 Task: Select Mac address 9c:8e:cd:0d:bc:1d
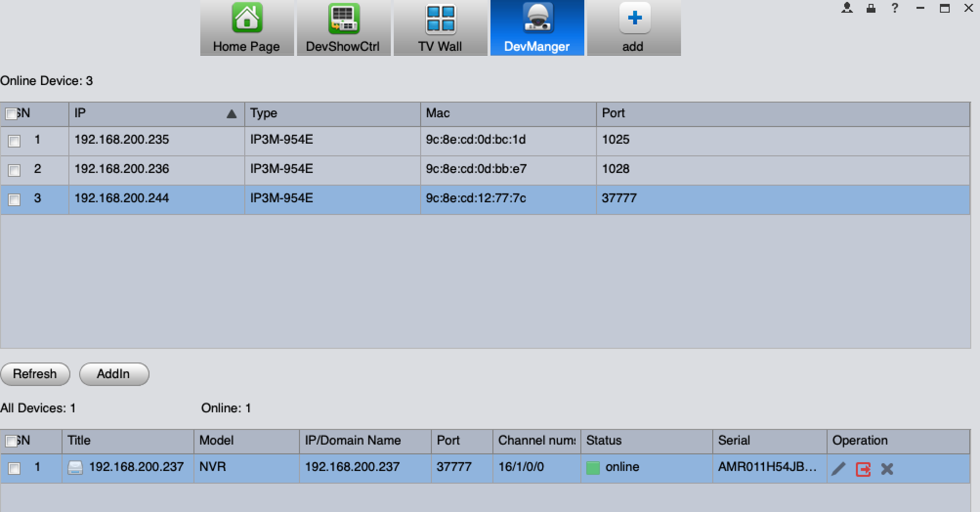point(476,140)
